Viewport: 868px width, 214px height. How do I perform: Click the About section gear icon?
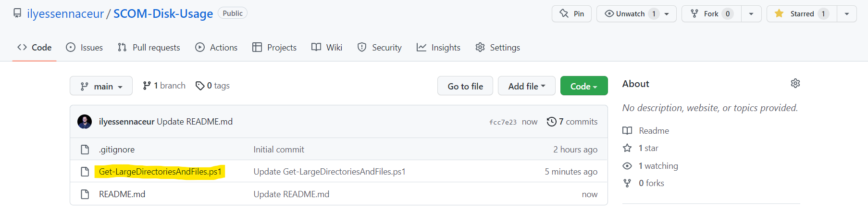795,83
